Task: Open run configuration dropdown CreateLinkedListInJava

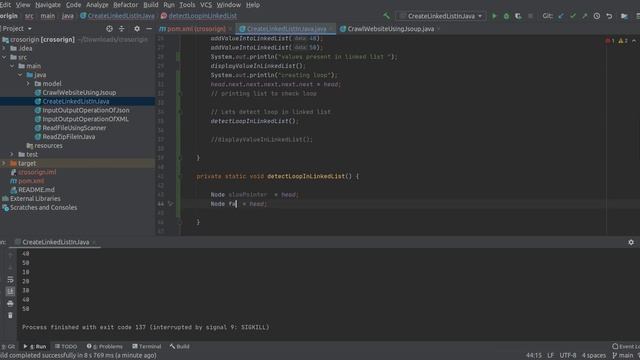Action: (x=441, y=16)
